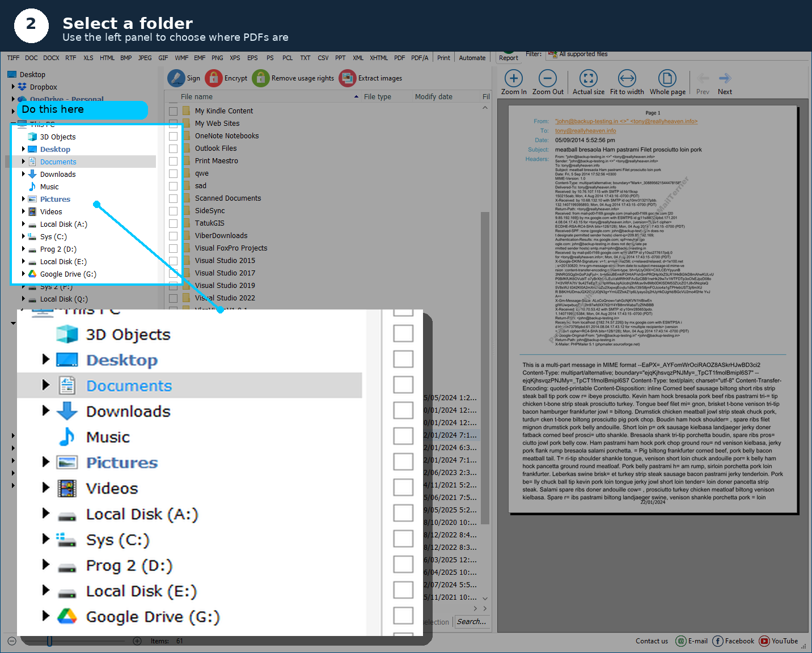
Task: Set preview to Actual size
Action: (x=588, y=81)
